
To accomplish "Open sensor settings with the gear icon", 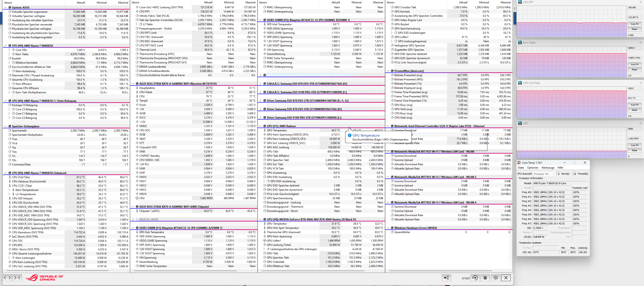I will 496,278.
